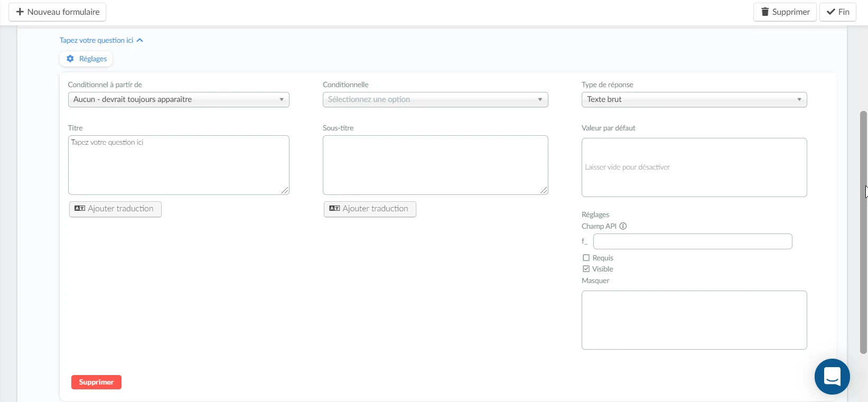The height and width of the screenshot is (402, 868).
Task: Enable the Requis checkbox
Action: [586, 258]
